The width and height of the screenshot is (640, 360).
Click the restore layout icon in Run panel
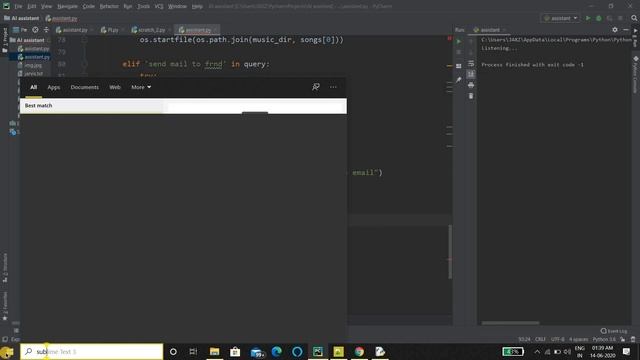click(459, 66)
